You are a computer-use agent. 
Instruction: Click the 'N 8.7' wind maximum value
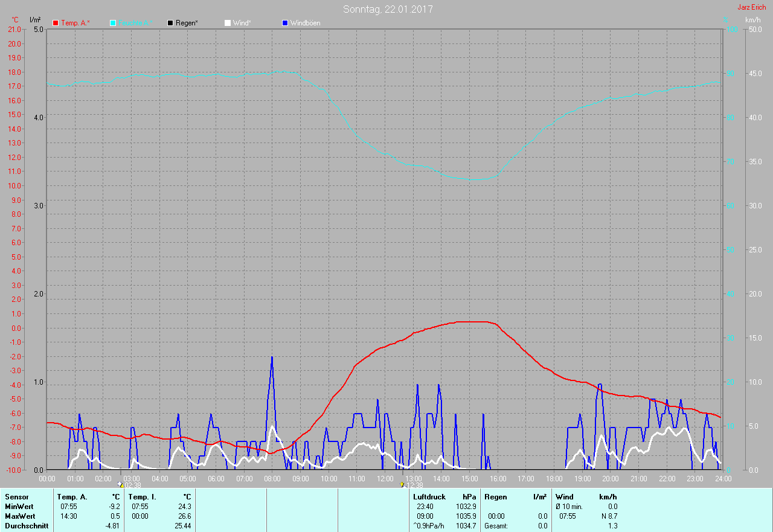tap(609, 516)
